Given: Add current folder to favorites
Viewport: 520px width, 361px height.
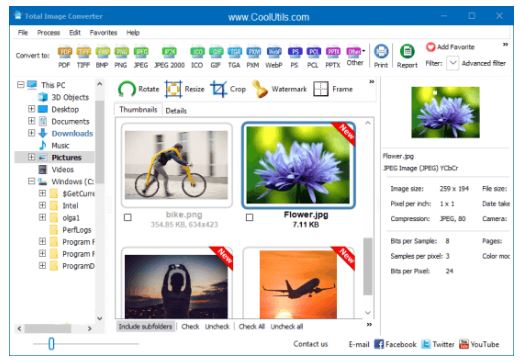Looking at the screenshot, I should (450, 47).
